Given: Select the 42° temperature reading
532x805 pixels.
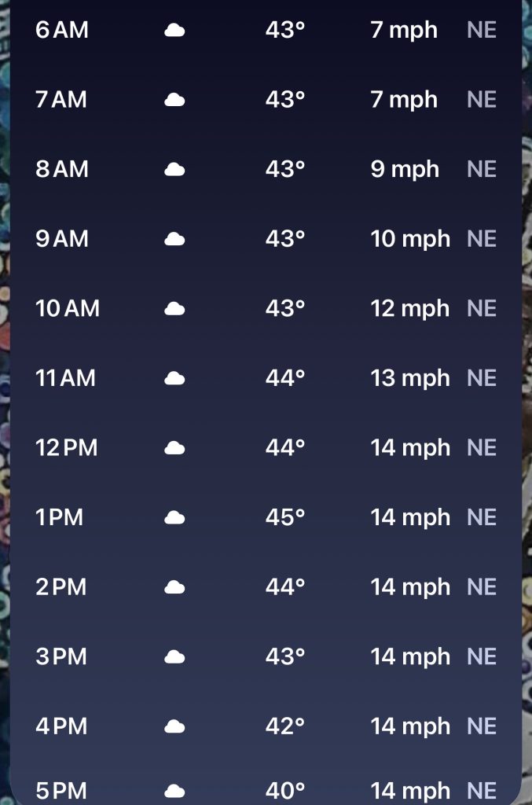Looking at the screenshot, I should (x=284, y=726).
